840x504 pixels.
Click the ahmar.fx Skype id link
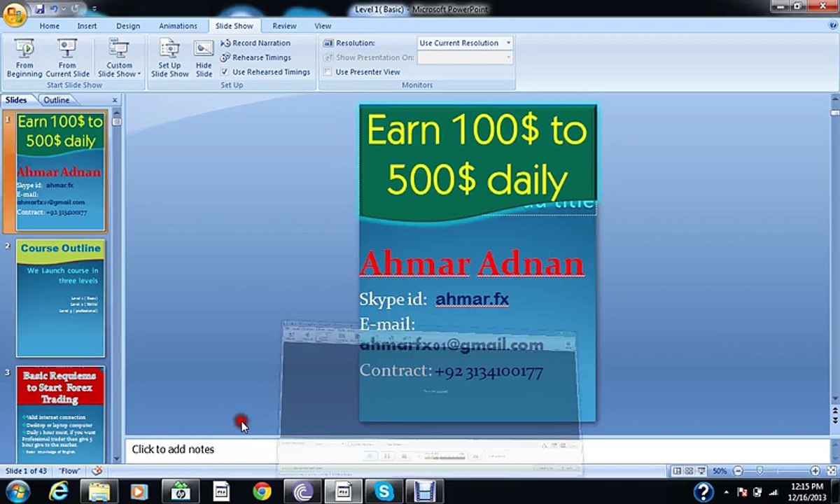[472, 300]
